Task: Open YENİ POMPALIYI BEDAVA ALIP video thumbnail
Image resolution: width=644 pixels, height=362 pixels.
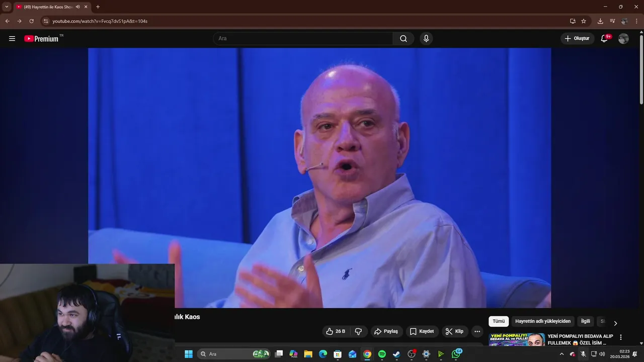Action: [517, 339]
